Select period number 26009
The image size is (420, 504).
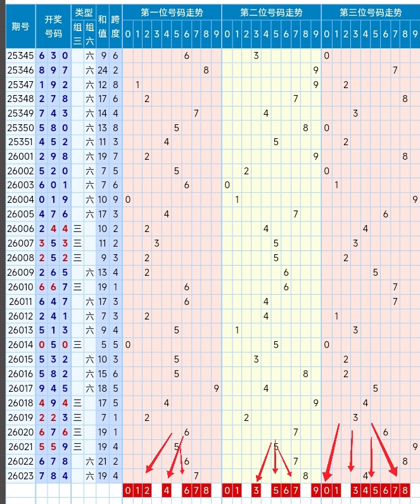[x=20, y=272]
